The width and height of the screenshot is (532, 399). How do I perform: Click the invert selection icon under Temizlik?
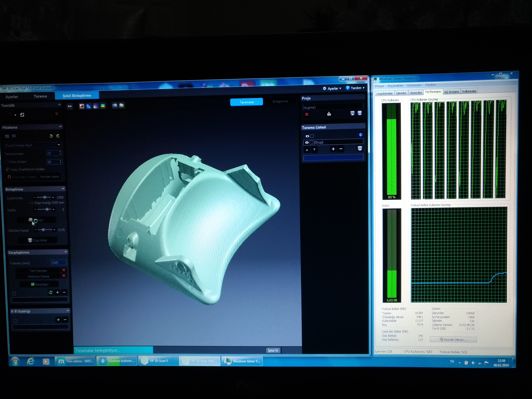[22, 115]
